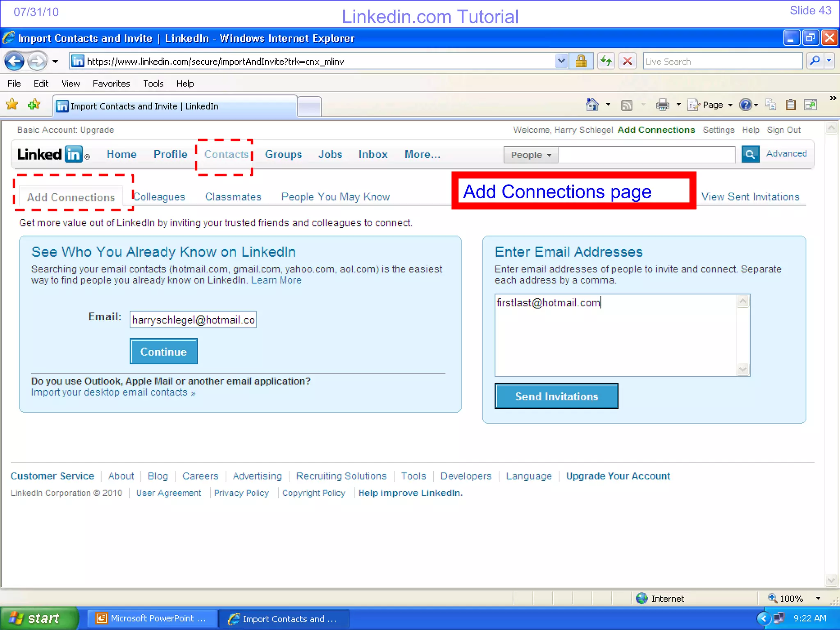Expand the Home button dropdown arrow
The image size is (840, 630).
coord(608,105)
